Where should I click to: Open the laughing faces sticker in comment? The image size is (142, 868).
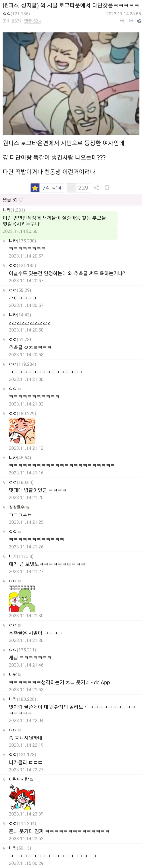22,431
